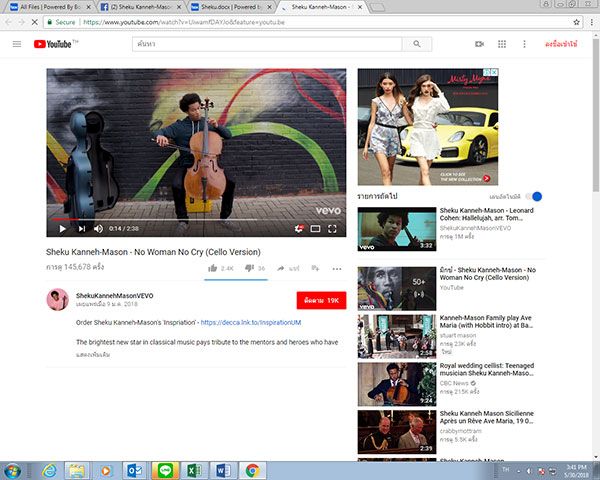The image size is (600, 480).
Task: Mute the video volume speaker icon
Action: pos(98,229)
